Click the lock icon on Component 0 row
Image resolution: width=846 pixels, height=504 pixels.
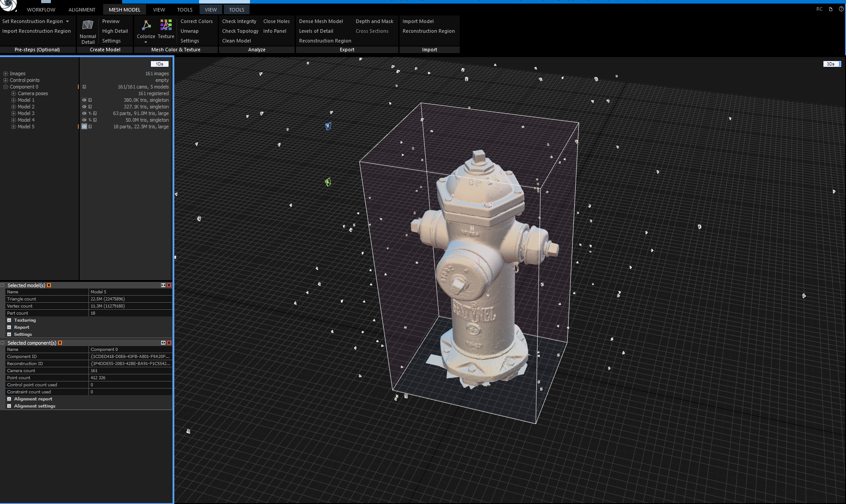click(84, 87)
